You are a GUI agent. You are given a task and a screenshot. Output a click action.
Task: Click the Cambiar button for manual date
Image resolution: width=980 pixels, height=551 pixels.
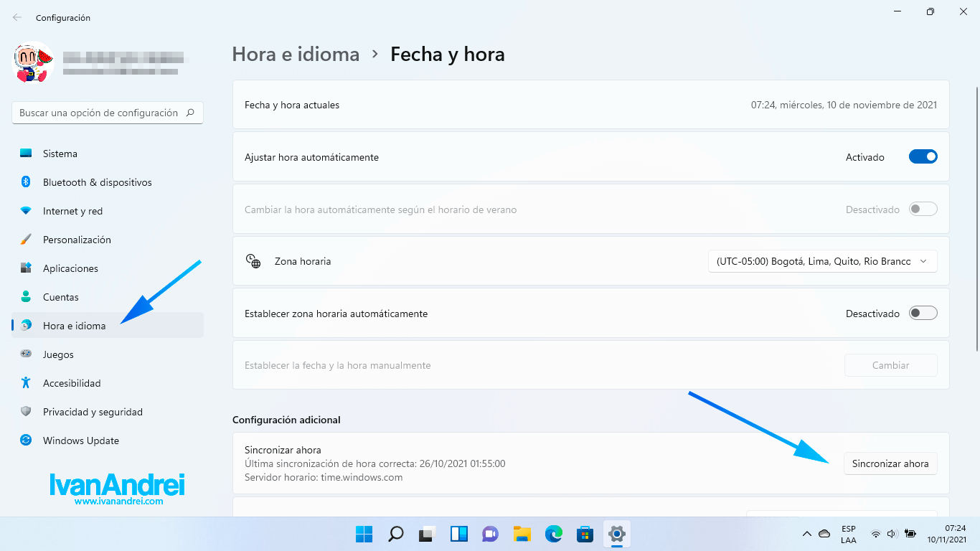coord(890,365)
